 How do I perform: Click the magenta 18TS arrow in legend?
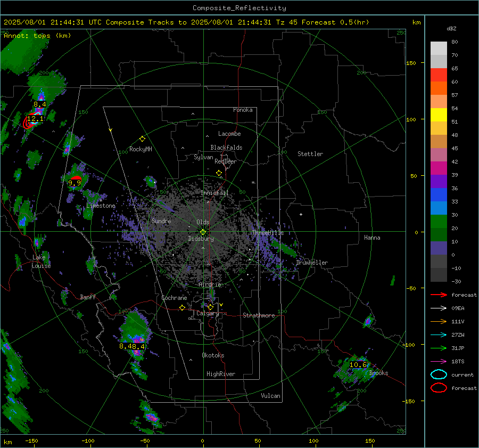[x=439, y=362]
